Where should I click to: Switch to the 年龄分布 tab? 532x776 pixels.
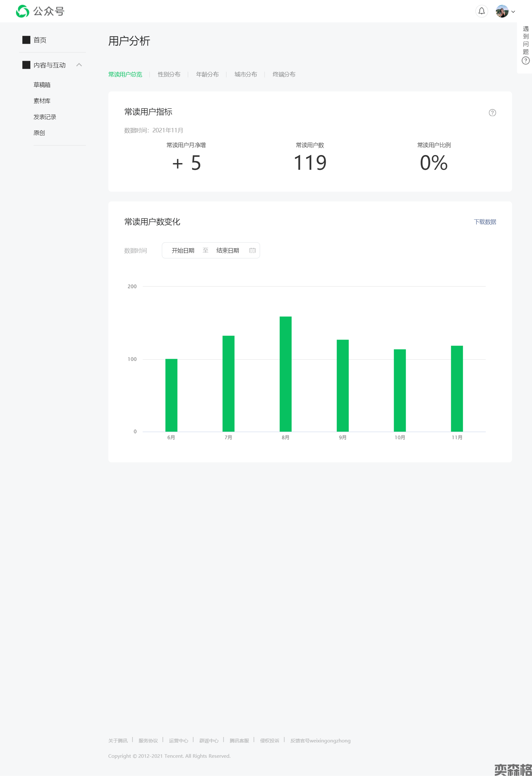click(x=207, y=74)
